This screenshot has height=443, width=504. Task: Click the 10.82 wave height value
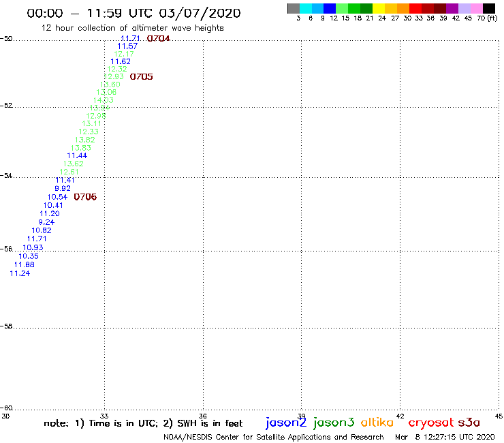point(42,230)
